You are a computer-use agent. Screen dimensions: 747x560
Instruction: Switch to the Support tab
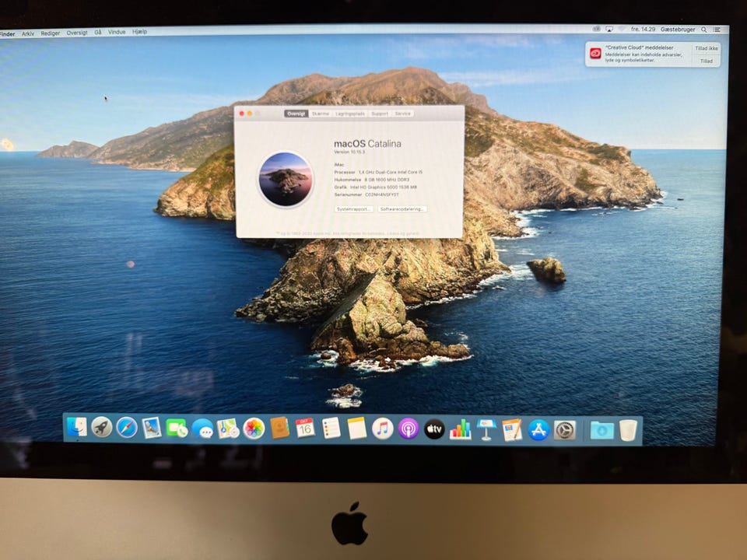coord(380,114)
